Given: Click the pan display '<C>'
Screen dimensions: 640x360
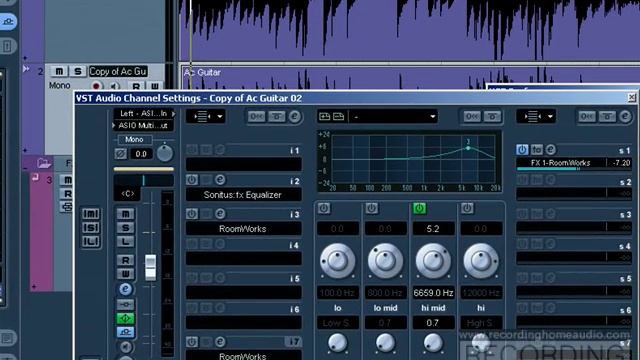Looking at the screenshot, I should click(x=127, y=194).
